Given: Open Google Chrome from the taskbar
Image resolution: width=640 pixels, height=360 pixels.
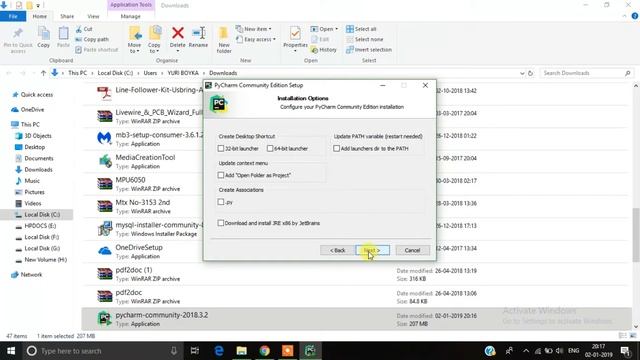Looking at the screenshot, I should click(x=264, y=351).
